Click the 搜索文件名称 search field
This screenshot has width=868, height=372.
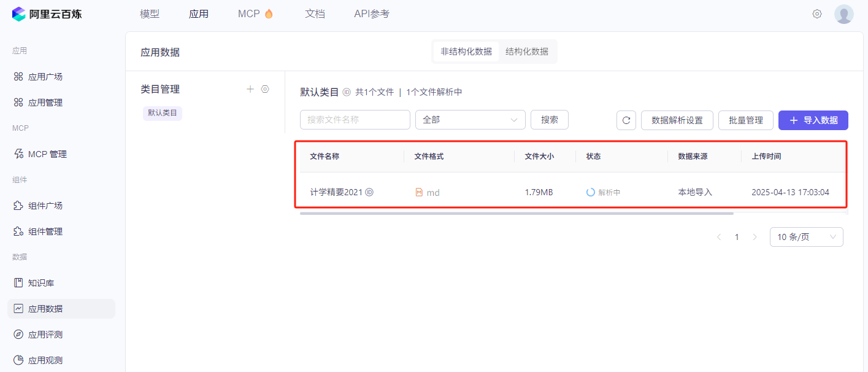(x=355, y=120)
